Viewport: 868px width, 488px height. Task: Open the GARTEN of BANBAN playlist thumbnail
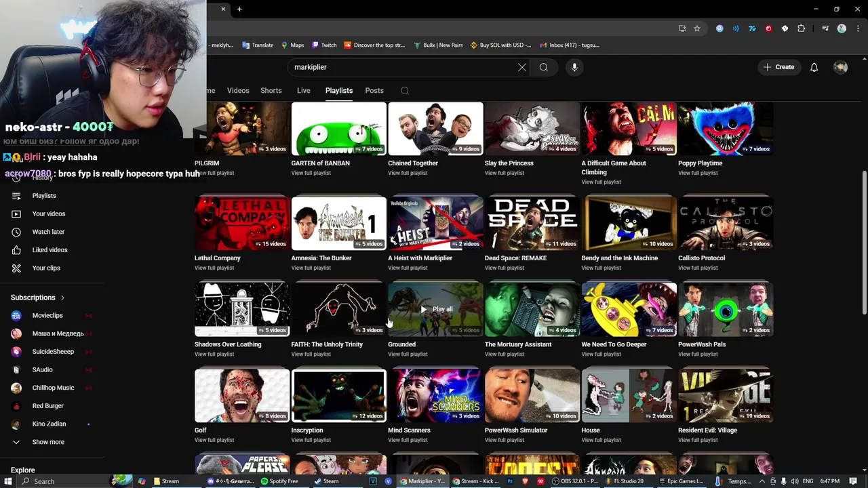tap(338, 129)
